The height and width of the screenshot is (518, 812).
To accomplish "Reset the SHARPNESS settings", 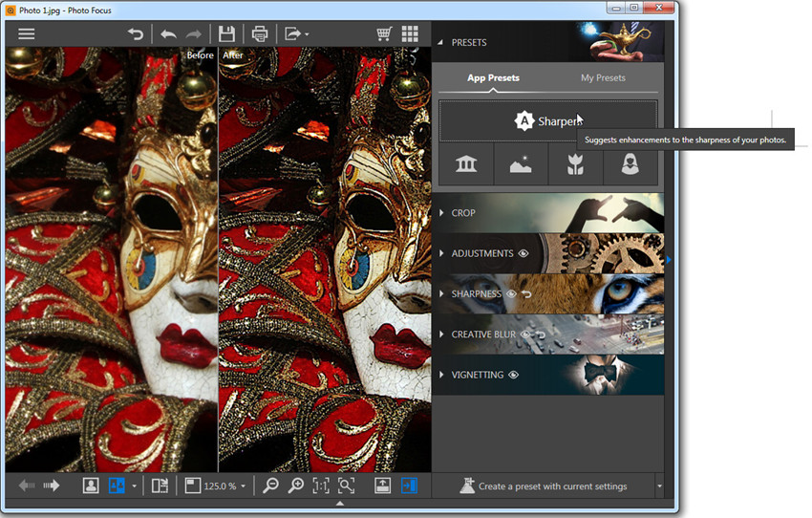I will click(x=526, y=293).
